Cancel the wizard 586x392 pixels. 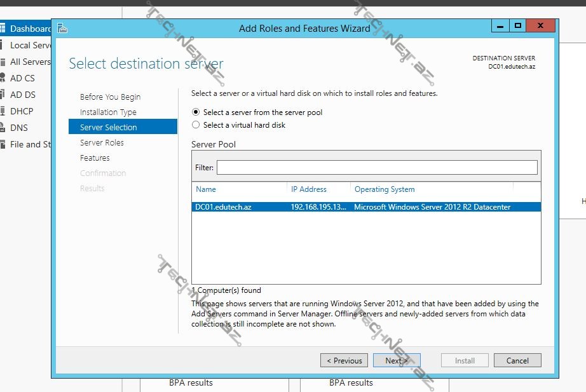click(x=517, y=361)
